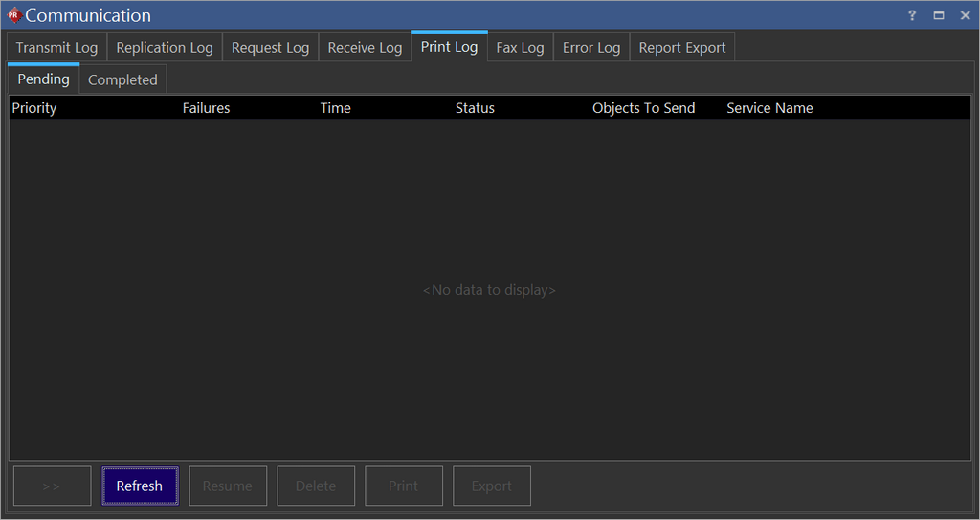Click the help question mark icon
Image resolution: width=980 pixels, height=520 pixels.
912,15
